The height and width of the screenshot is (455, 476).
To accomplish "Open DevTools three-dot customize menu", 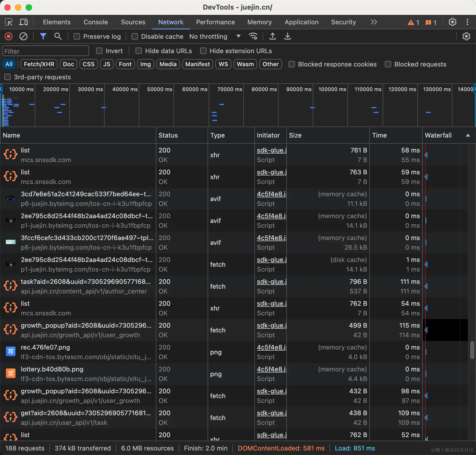I will coord(467,22).
